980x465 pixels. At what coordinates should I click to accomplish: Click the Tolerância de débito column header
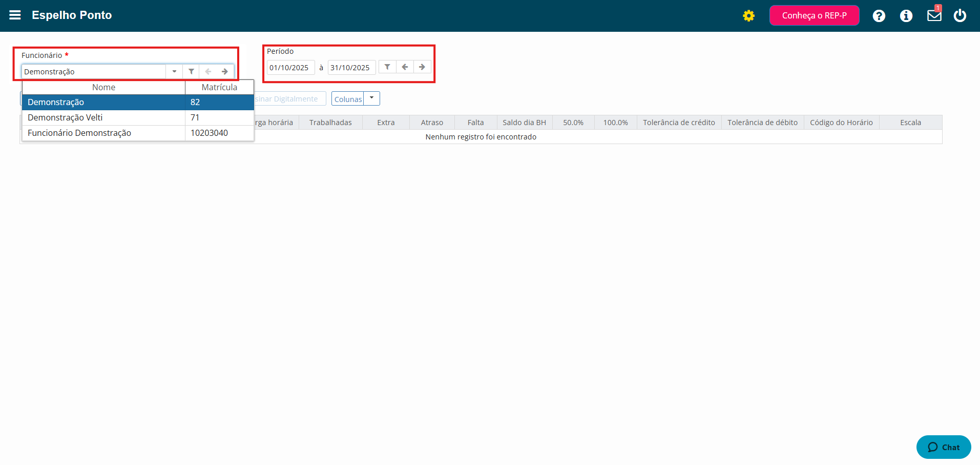pos(762,123)
